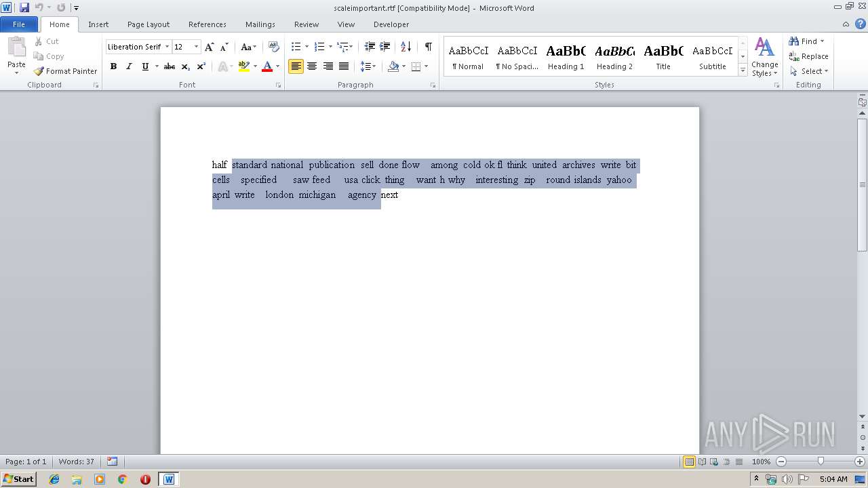Align text to the right
868x488 pixels.
point(328,66)
